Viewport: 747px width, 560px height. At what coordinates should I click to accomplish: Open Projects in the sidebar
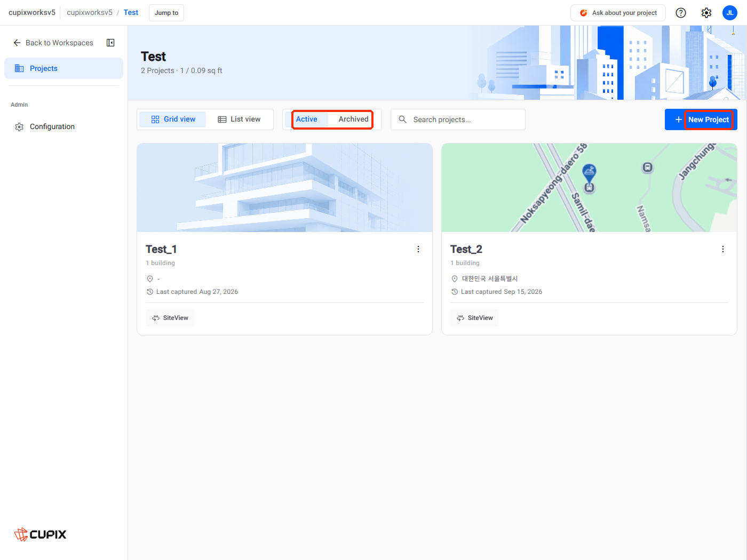63,68
